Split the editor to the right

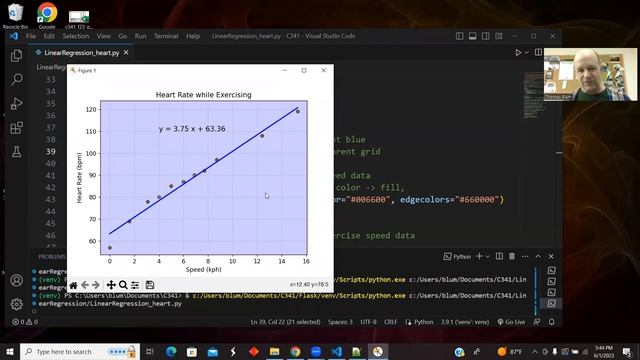pyautogui.click(x=538, y=52)
